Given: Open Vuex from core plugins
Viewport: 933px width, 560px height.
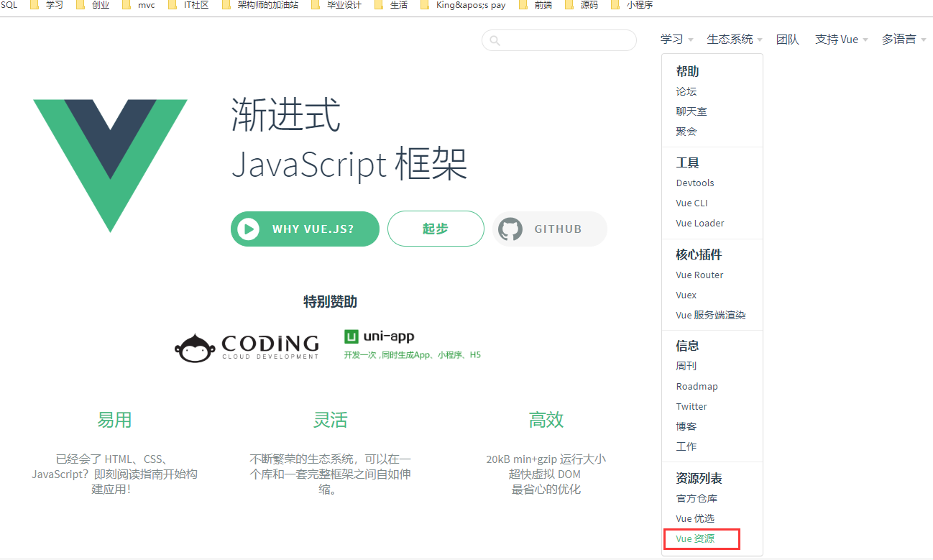Looking at the screenshot, I should point(686,295).
